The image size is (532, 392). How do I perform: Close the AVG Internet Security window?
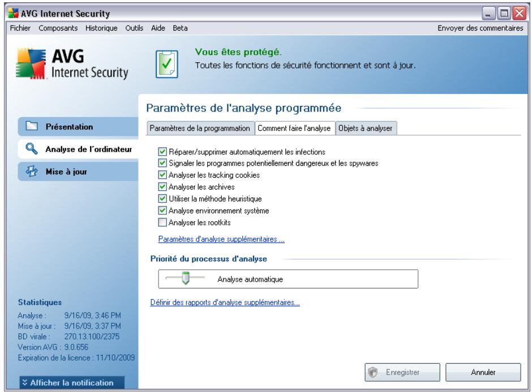tap(519, 14)
